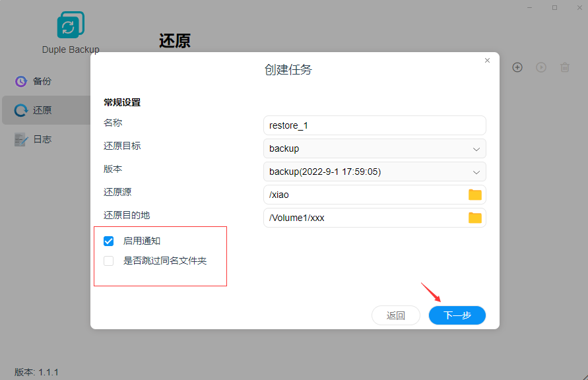Enable 是否跳过同名文件夹 checkbox

click(109, 261)
